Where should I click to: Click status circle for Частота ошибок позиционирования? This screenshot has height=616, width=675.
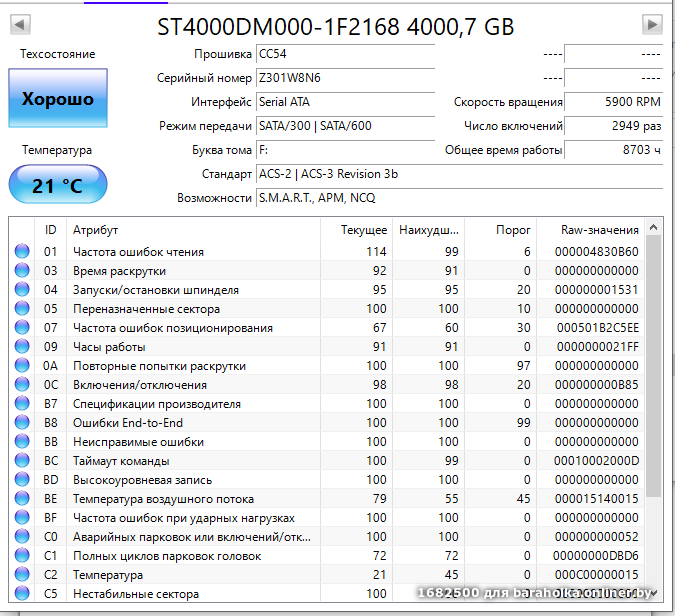tap(22, 328)
